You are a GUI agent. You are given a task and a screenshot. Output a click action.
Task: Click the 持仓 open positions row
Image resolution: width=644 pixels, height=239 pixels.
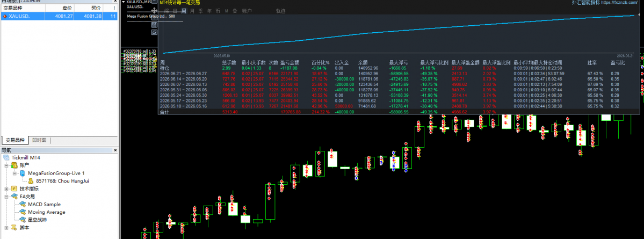click(399, 68)
